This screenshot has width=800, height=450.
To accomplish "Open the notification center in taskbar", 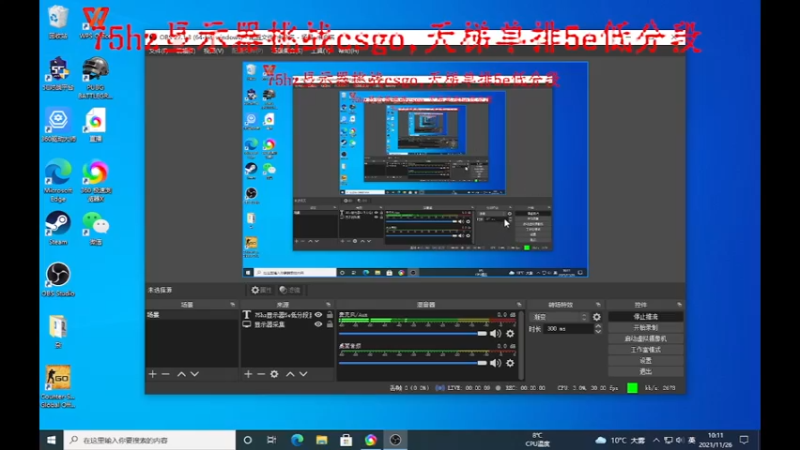I will pyautogui.click(x=744, y=440).
